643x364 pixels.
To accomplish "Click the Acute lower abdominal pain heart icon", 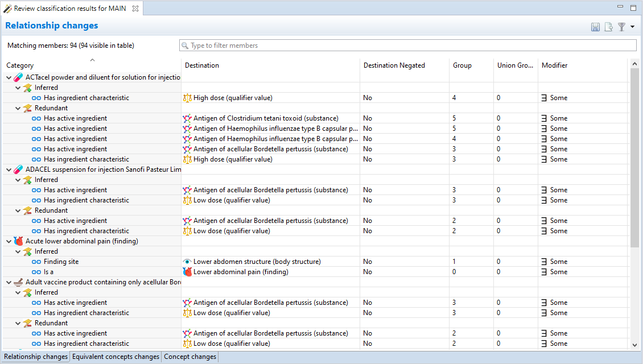I will 18,241.
